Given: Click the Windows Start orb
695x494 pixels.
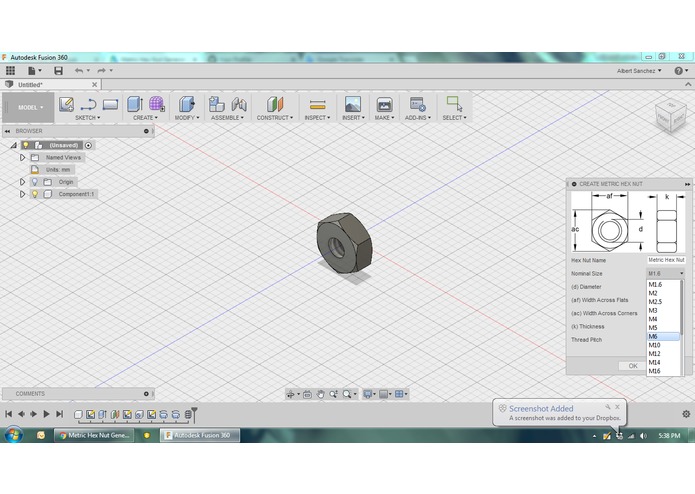Looking at the screenshot, I should (x=14, y=436).
